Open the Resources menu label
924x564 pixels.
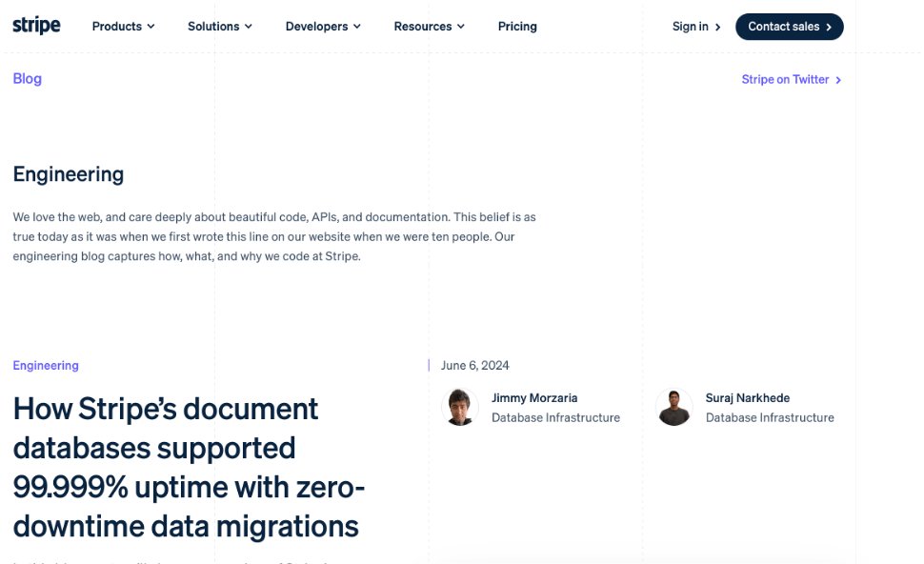tap(423, 27)
